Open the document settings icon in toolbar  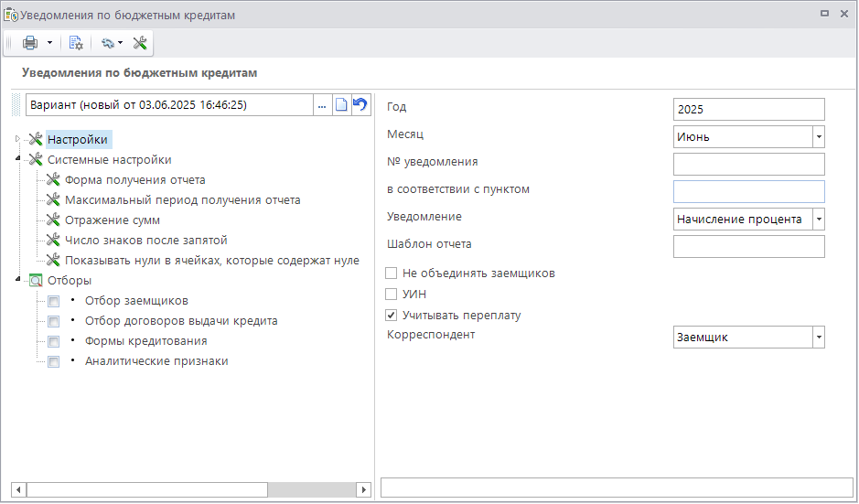(x=76, y=43)
